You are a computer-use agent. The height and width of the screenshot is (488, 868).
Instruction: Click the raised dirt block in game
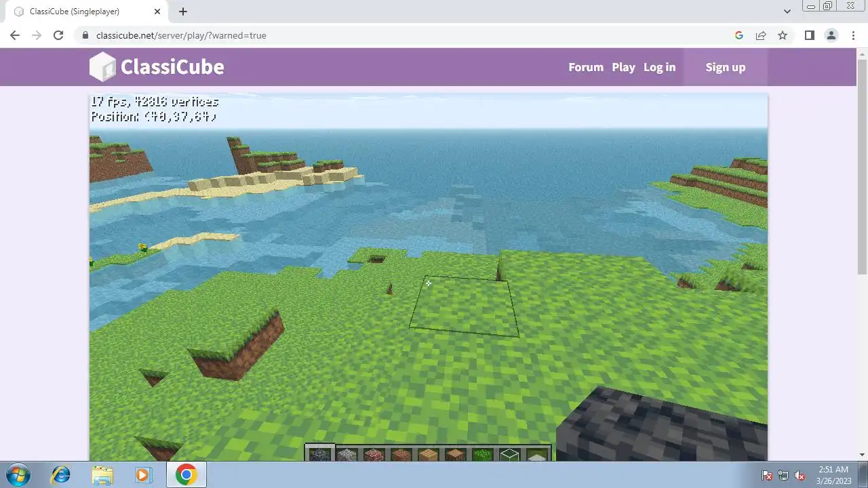pos(237,346)
